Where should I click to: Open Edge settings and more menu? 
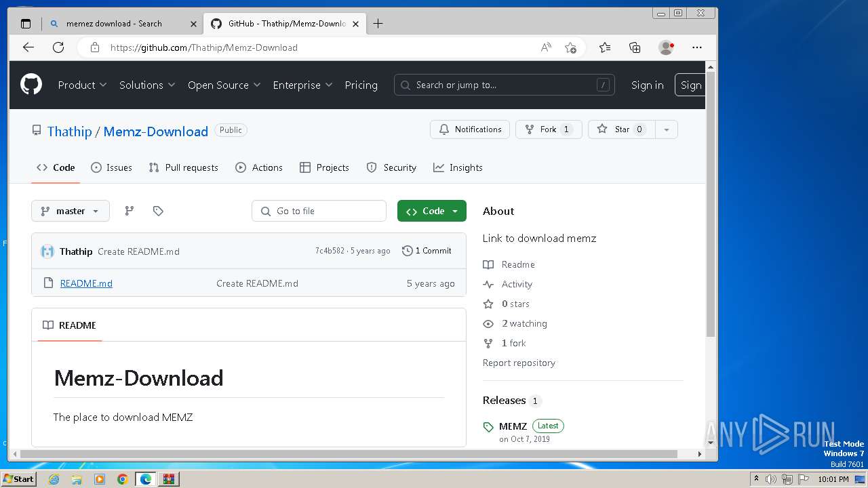point(697,47)
